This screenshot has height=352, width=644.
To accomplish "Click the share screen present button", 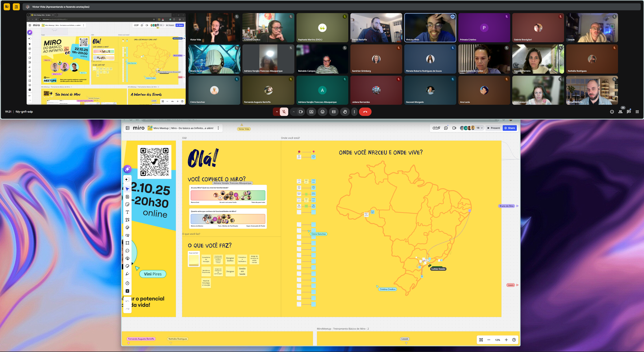I will (311, 112).
